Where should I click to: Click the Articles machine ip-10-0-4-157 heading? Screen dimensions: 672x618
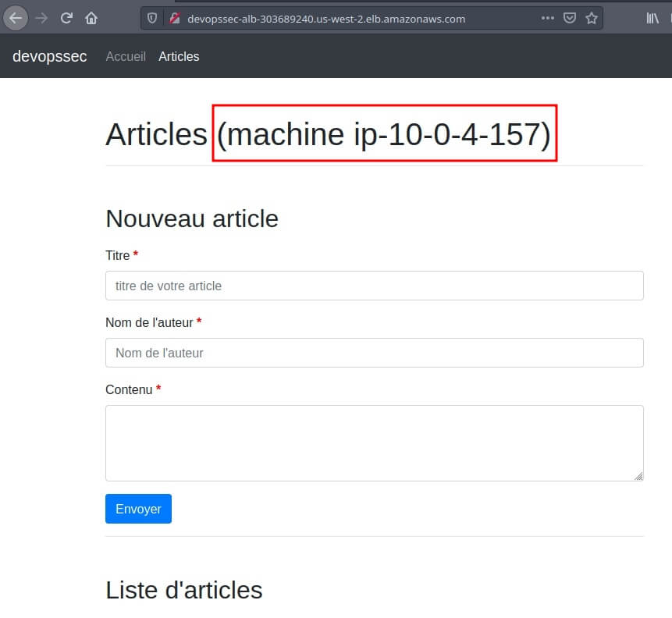point(328,134)
